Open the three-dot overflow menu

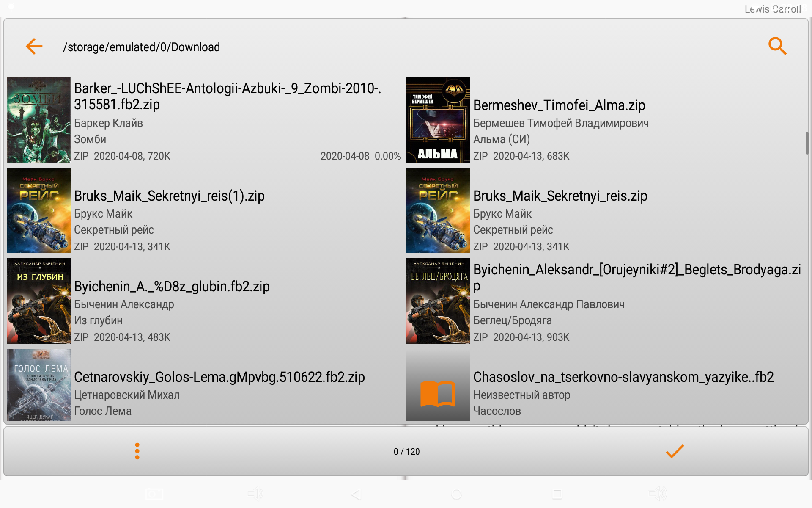click(x=137, y=451)
